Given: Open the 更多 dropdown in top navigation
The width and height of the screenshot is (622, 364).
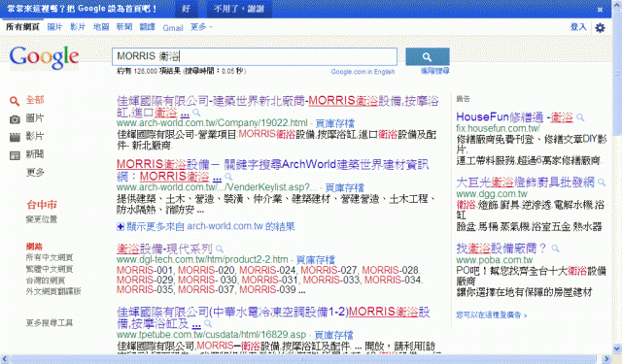Looking at the screenshot, I should pyautogui.click(x=201, y=27).
